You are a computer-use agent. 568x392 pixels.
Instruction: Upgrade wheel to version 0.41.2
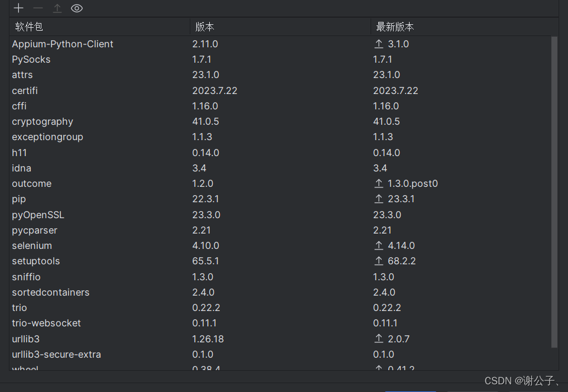coord(378,369)
